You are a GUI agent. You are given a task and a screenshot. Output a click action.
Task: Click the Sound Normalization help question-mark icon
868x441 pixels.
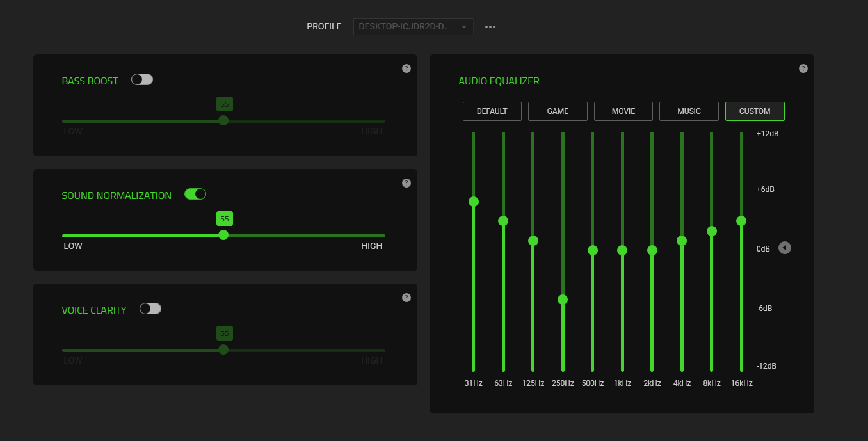406,183
